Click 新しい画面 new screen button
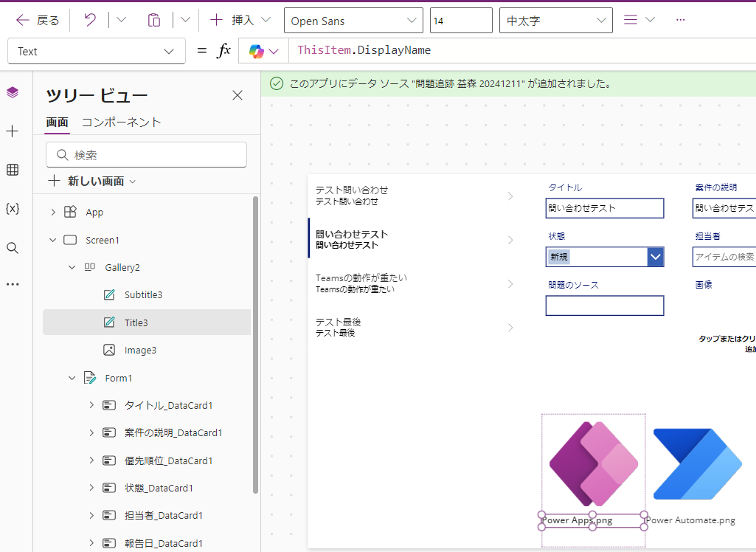This screenshot has width=756, height=552. click(x=92, y=181)
